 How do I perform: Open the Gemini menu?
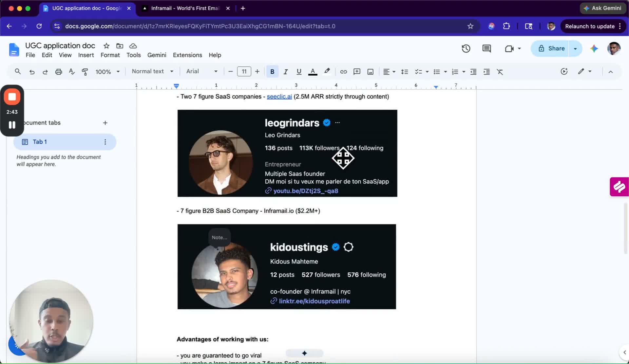pos(157,55)
